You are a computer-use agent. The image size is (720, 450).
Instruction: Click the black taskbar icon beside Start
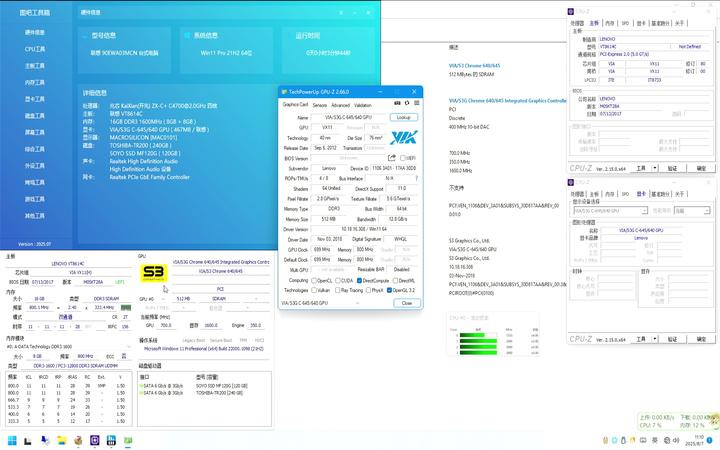28,441
